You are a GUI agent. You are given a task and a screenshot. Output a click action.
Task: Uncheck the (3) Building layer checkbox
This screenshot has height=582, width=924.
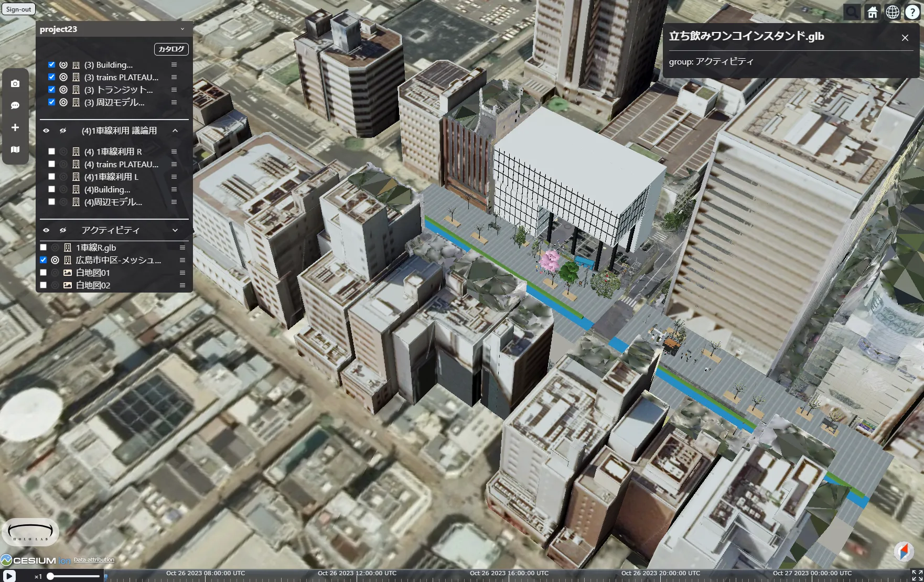coord(51,64)
